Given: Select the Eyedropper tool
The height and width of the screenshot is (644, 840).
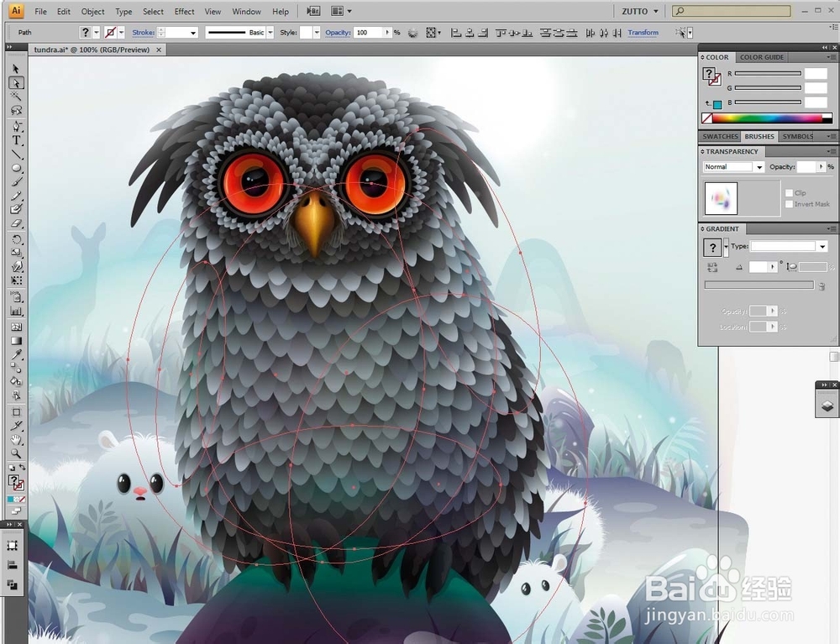Looking at the screenshot, I should 16,354.
